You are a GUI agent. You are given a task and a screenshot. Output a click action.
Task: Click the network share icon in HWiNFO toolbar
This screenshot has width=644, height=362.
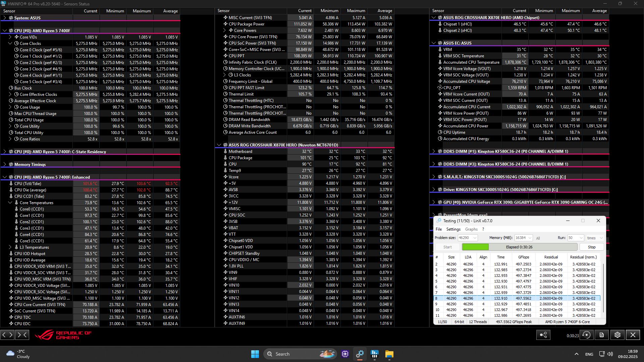(x=543, y=335)
